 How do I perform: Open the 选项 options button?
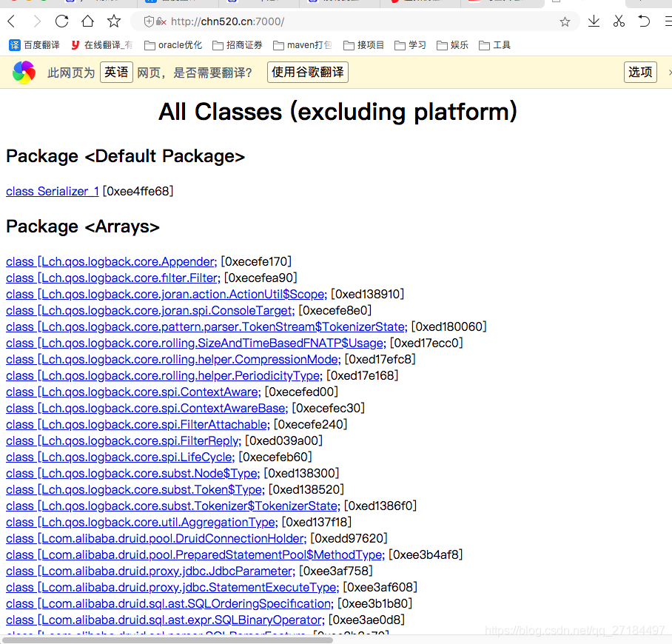click(x=640, y=72)
